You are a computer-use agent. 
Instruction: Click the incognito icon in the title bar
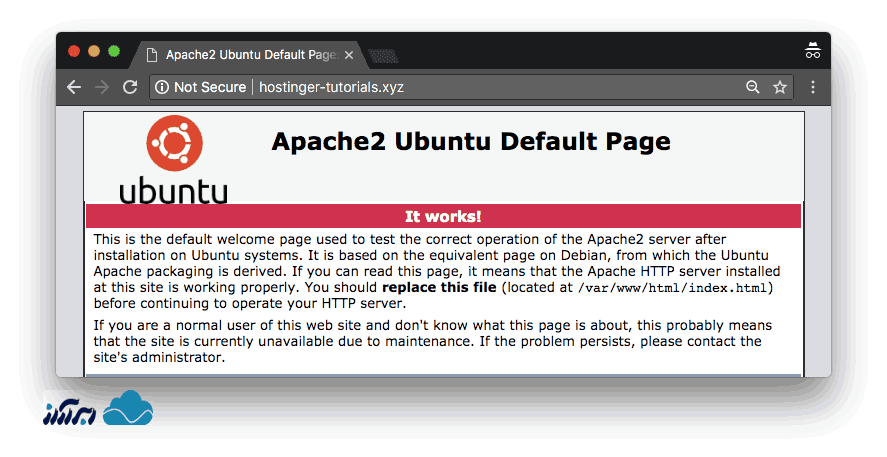(x=813, y=52)
